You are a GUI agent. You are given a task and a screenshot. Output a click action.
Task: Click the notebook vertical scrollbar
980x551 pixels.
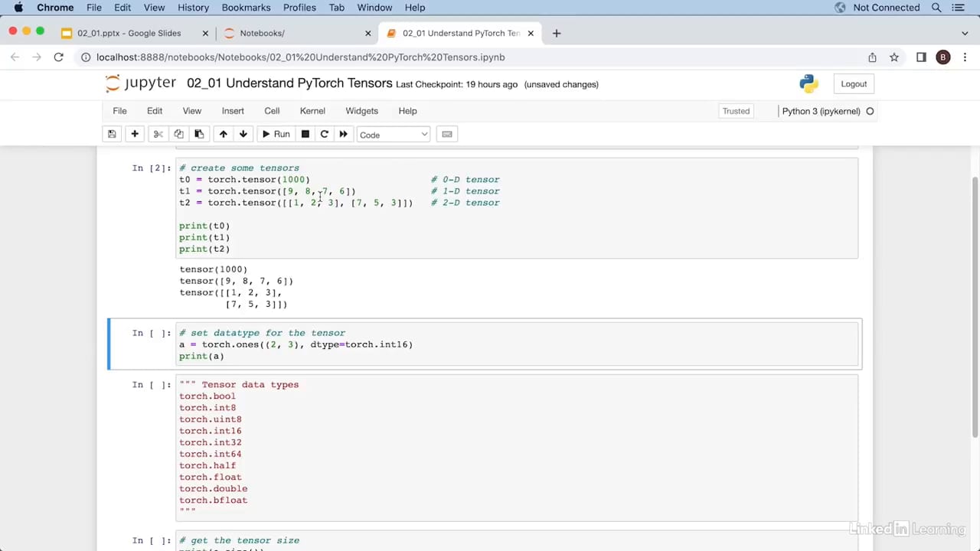pos(975,306)
